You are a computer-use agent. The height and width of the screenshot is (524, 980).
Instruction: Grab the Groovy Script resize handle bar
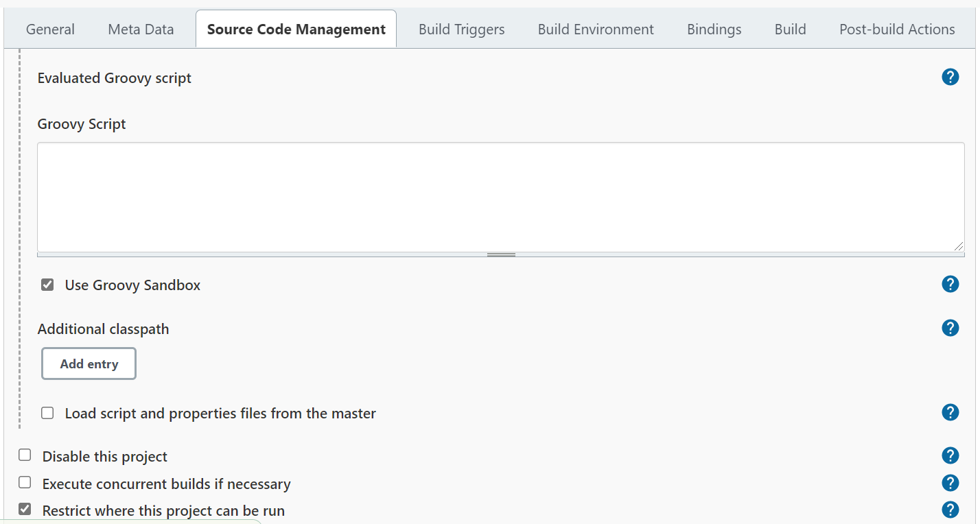tap(501, 254)
